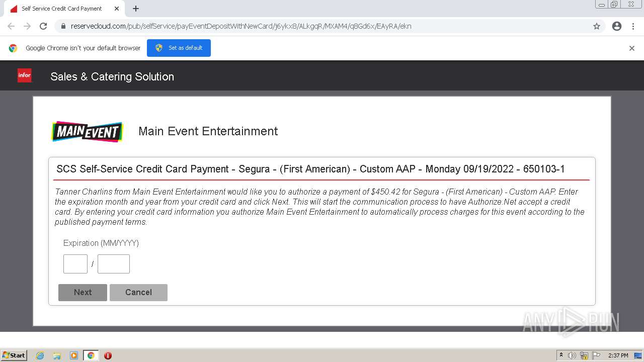Focus the expiration month input field

[x=75, y=264]
